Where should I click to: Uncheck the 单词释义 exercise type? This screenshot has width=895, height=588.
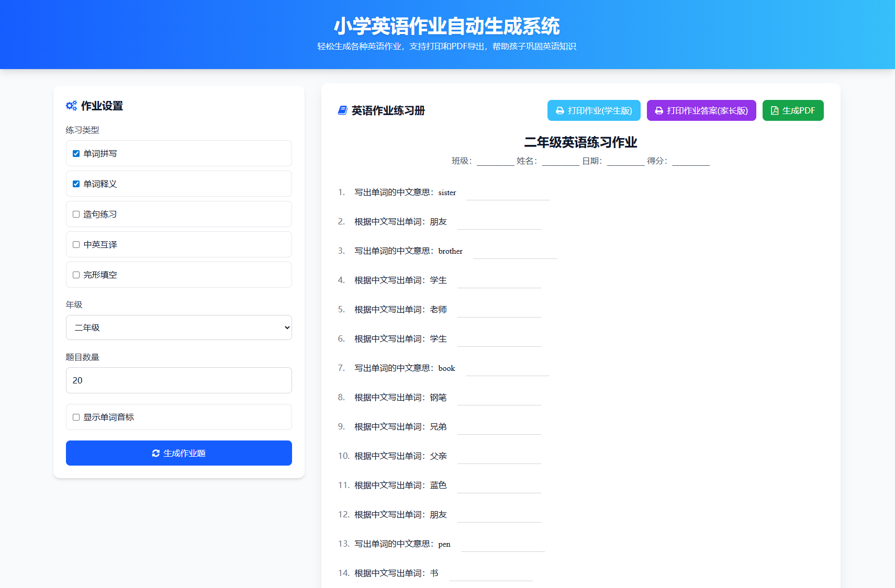click(75, 184)
